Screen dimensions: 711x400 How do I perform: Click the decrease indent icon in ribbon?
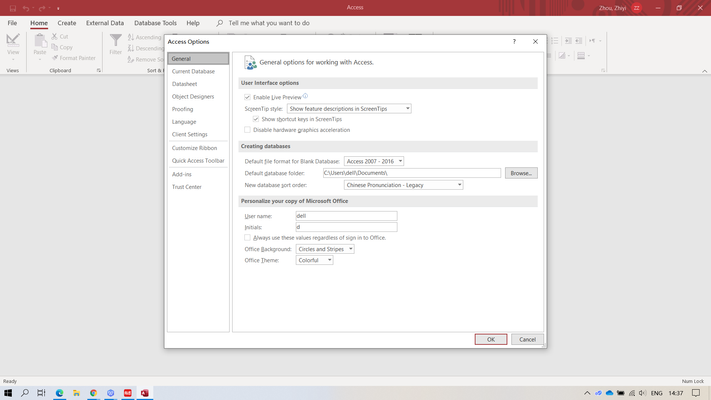pos(579,41)
